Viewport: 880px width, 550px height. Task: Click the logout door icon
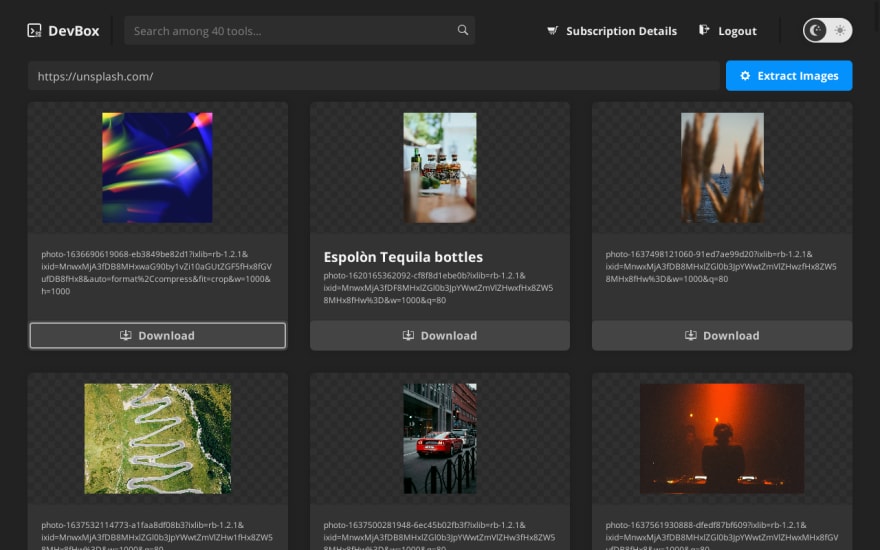click(x=704, y=30)
